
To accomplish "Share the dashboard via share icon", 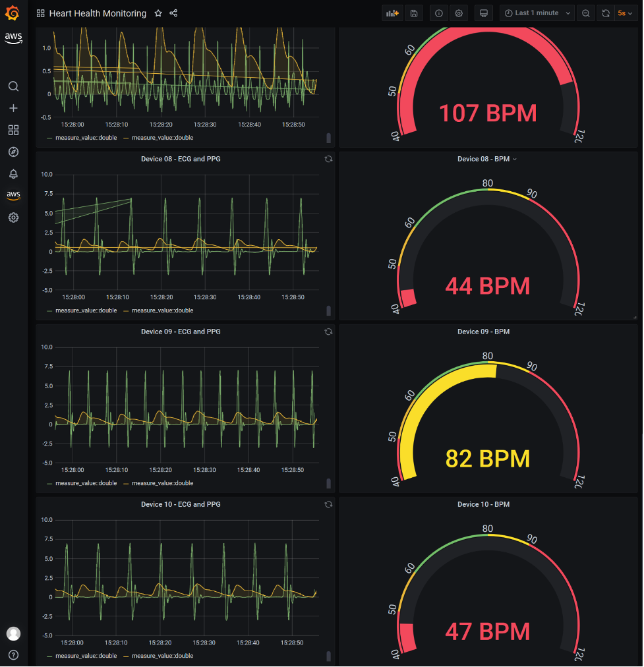I will pyautogui.click(x=173, y=13).
